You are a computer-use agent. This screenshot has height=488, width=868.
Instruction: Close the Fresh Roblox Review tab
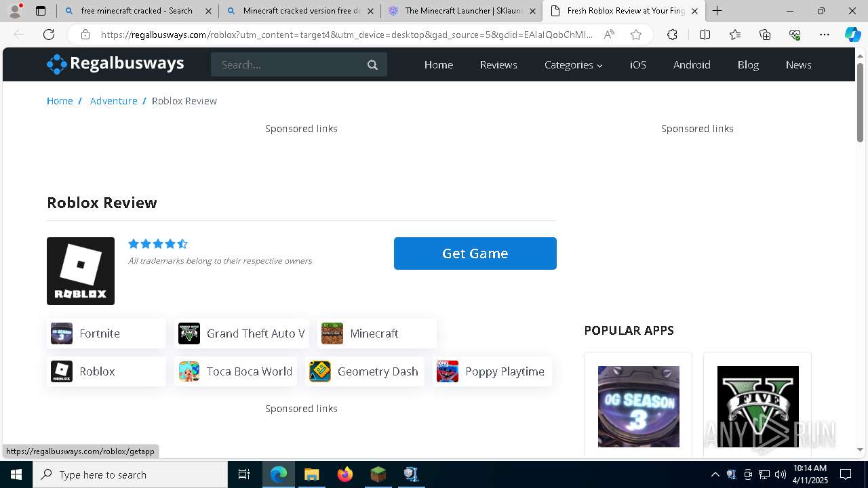pyautogui.click(x=694, y=11)
